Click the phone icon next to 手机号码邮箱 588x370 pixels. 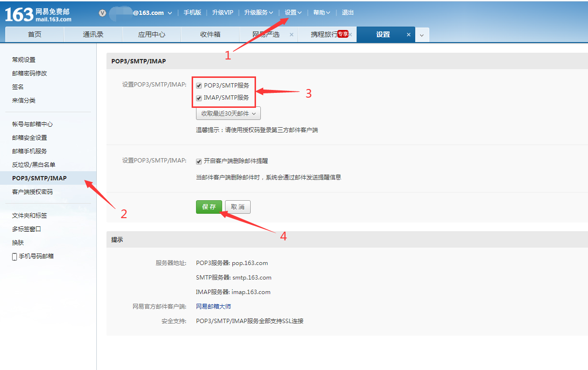(15, 256)
